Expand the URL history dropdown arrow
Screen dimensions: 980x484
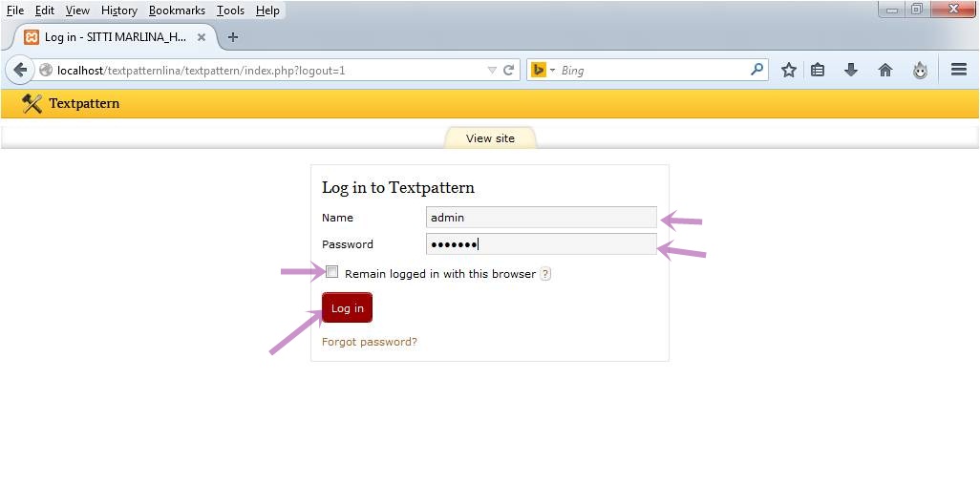pyautogui.click(x=492, y=71)
